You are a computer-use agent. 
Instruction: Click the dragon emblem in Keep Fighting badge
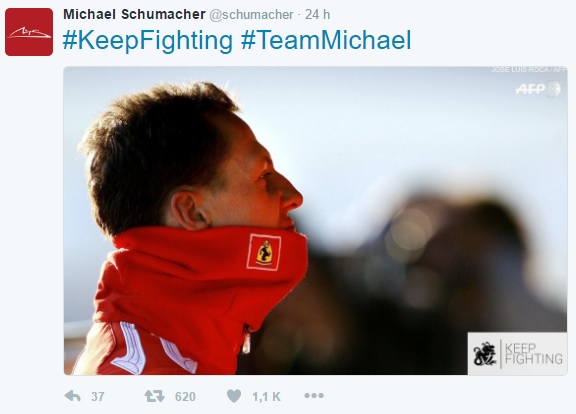click(x=485, y=354)
